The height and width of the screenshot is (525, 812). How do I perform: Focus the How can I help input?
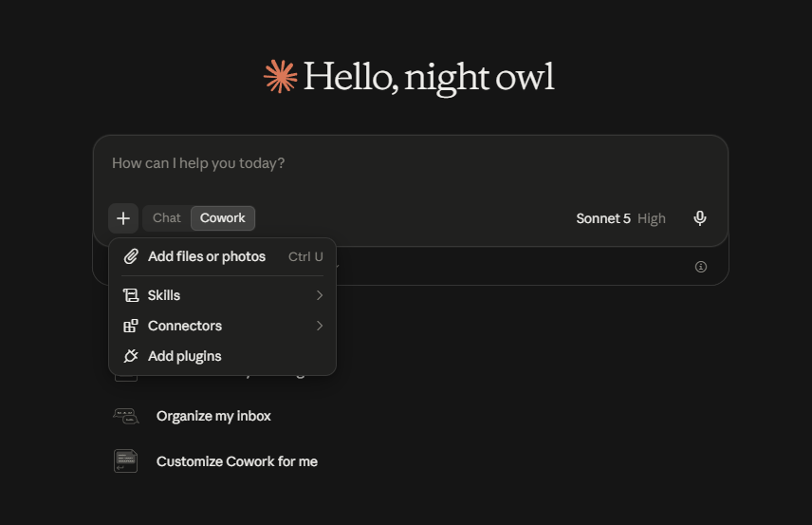410,164
